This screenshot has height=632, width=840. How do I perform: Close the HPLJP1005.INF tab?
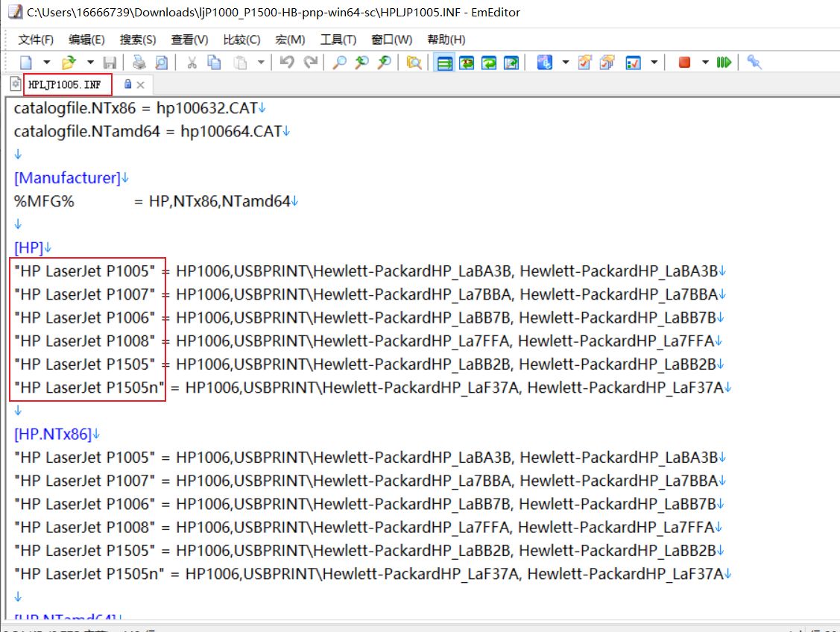(x=140, y=85)
